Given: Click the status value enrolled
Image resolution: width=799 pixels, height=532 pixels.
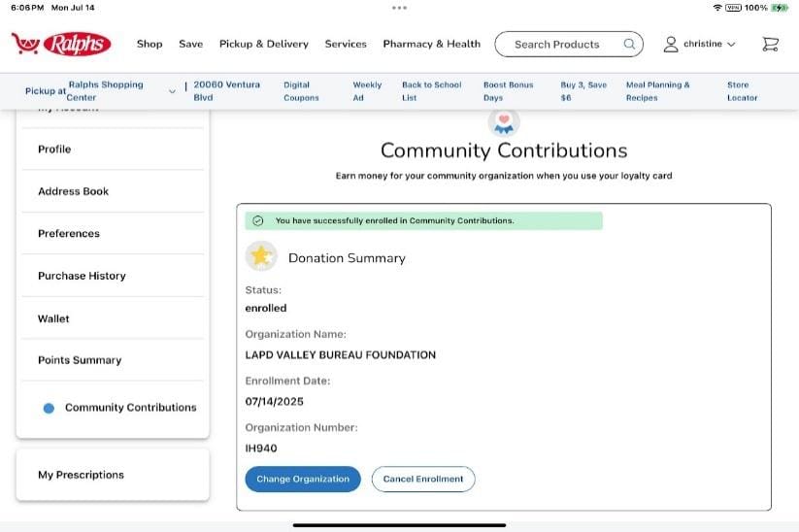Looking at the screenshot, I should point(266,309).
